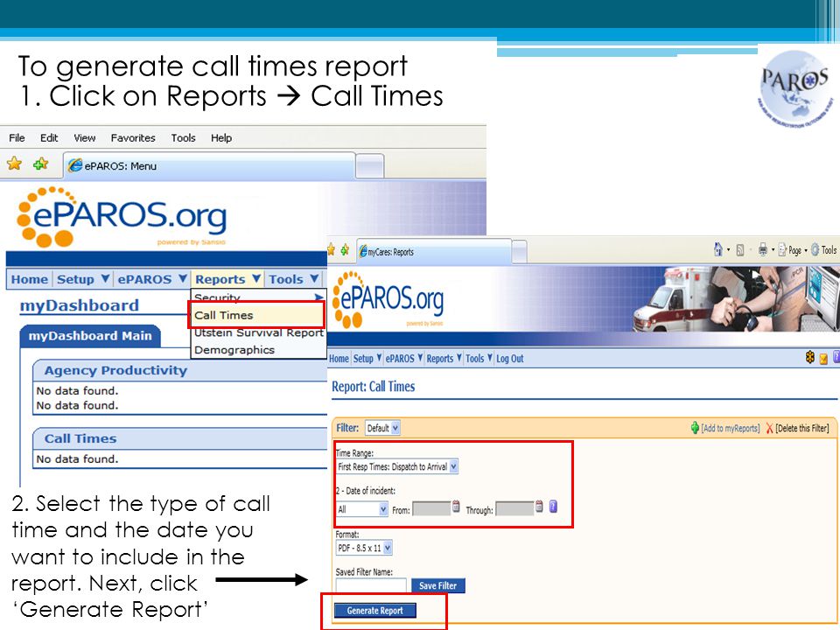Open the Tools menu in the Reports window navbar
840x630 pixels.
(x=479, y=359)
